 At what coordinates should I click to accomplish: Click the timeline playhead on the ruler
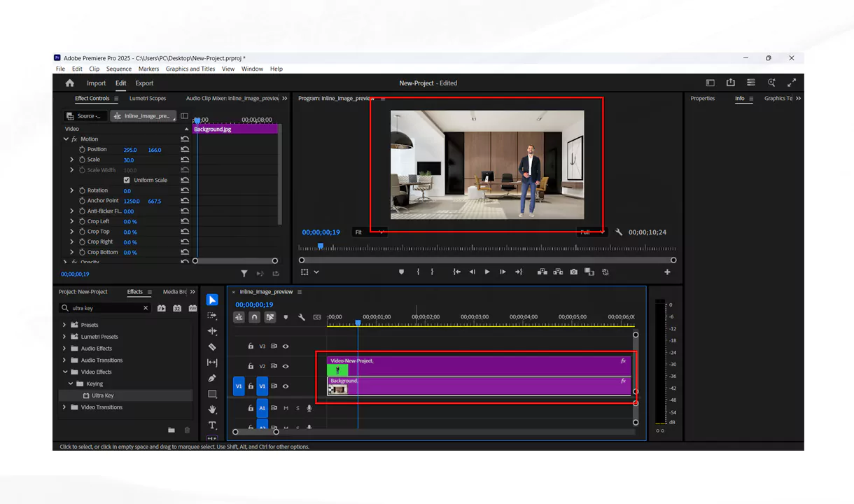coord(358,323)
